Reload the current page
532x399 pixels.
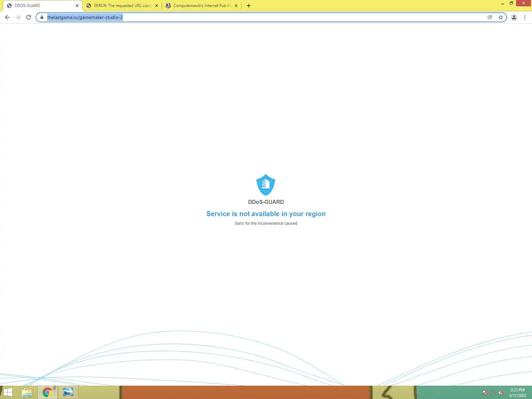[29, 17]
